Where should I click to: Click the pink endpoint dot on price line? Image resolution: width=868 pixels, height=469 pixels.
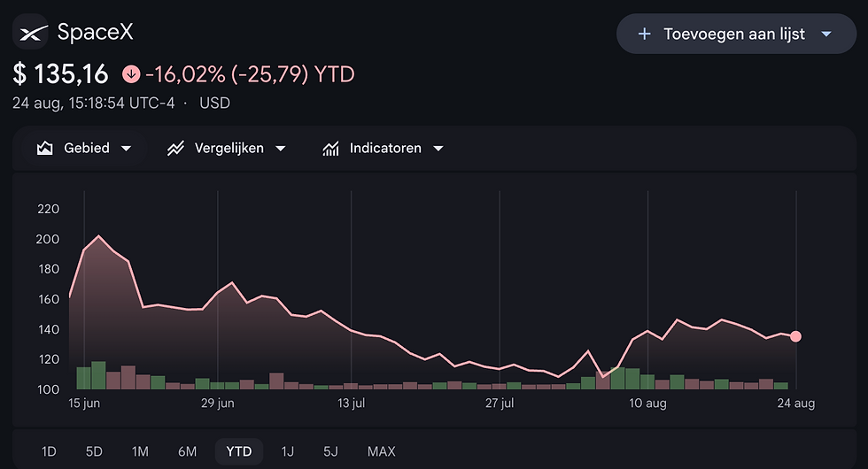click(x=796, y=336)
